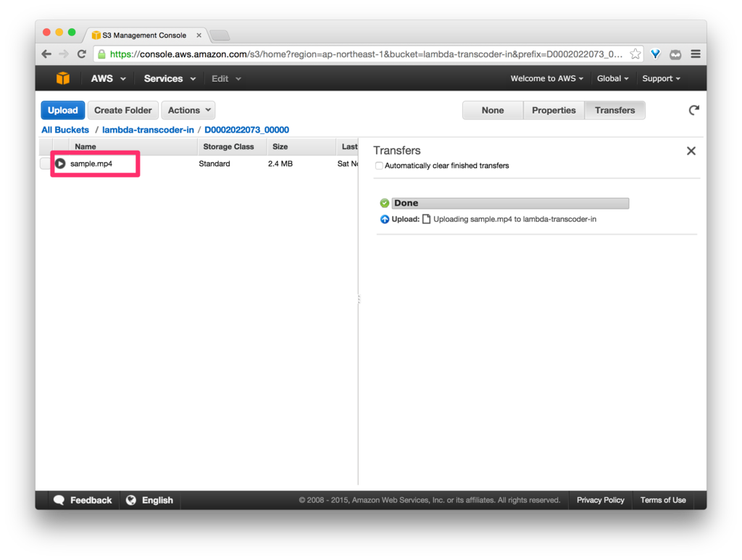Click the blue Upload button
The height and width of the screenshot is (560, 742).
(62, 110)
